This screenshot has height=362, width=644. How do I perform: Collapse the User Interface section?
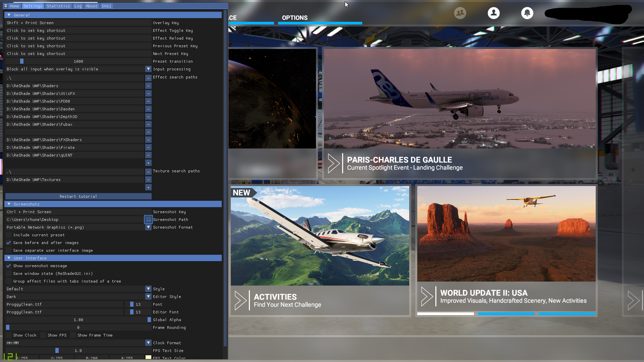tap(8, 258)
